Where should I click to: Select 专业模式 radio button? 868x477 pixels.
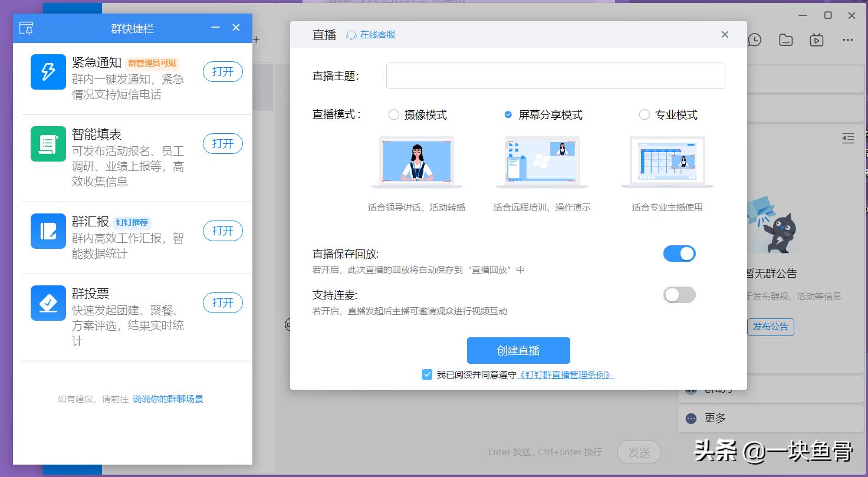(645, 114)
